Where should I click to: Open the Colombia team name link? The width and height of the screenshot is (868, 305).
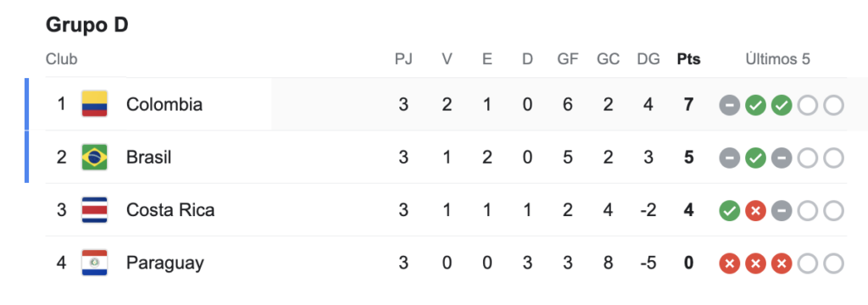[164, 104]
